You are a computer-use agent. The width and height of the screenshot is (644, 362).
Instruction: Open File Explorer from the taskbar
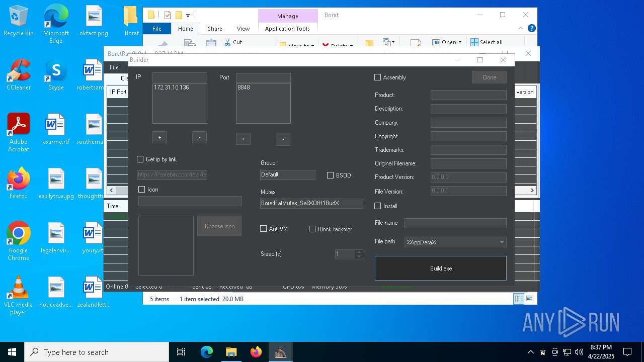click(231, 352)
